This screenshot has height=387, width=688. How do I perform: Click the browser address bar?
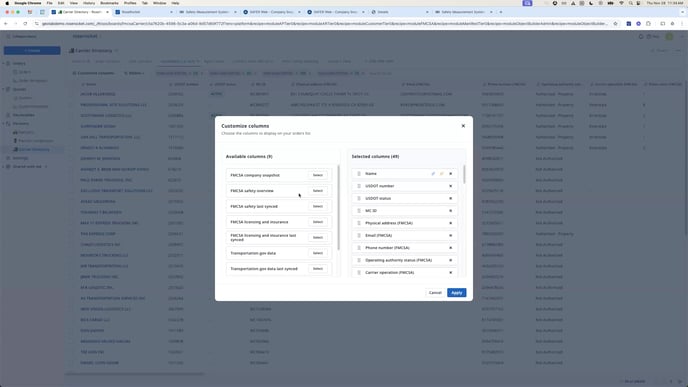pyautogui.click(x=325, y=24)
